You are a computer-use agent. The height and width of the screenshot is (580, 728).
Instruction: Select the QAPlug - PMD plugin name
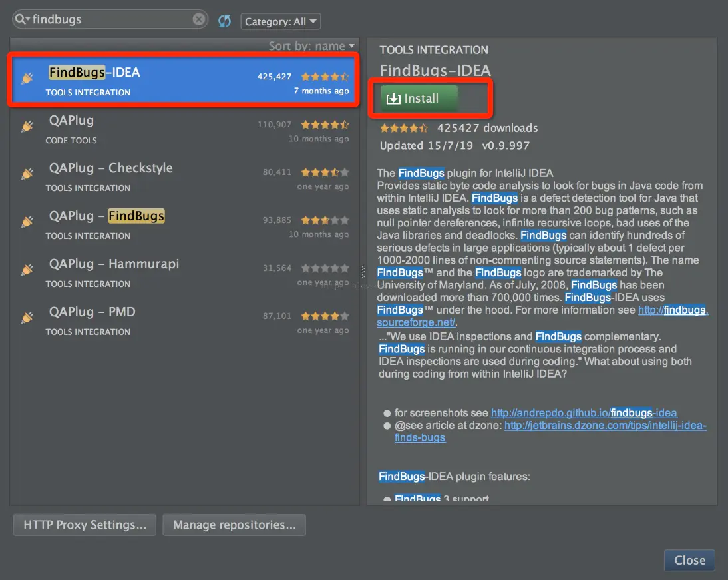point(92,312)
